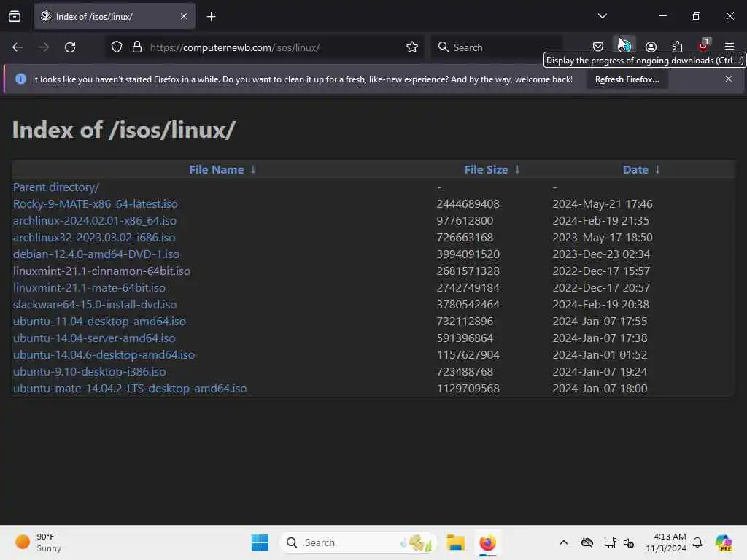
Task: Click date 2024-May-21 17:46
Action: pyautogui.click(x=602, y=204)
